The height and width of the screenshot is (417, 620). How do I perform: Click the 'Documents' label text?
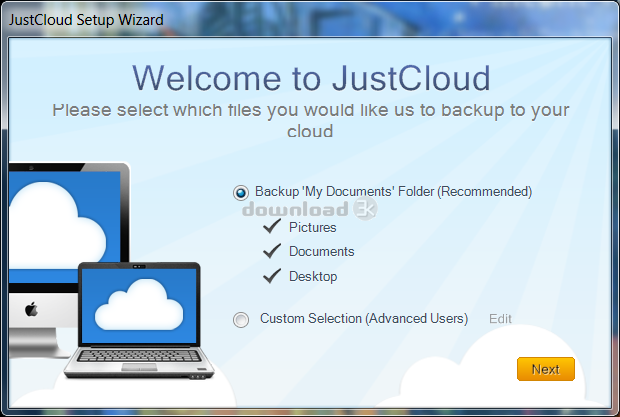(x=321, y=251)
